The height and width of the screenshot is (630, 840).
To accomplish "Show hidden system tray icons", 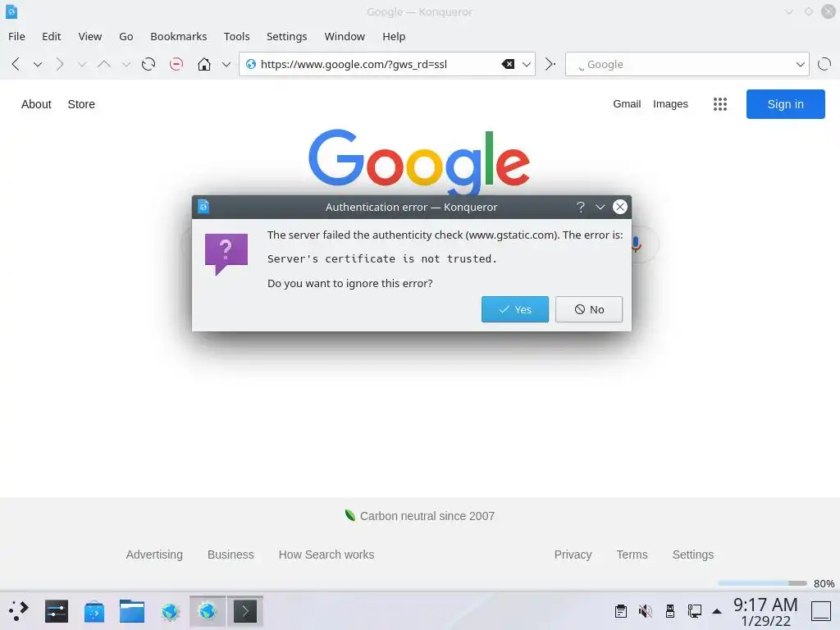I will 717,611.
